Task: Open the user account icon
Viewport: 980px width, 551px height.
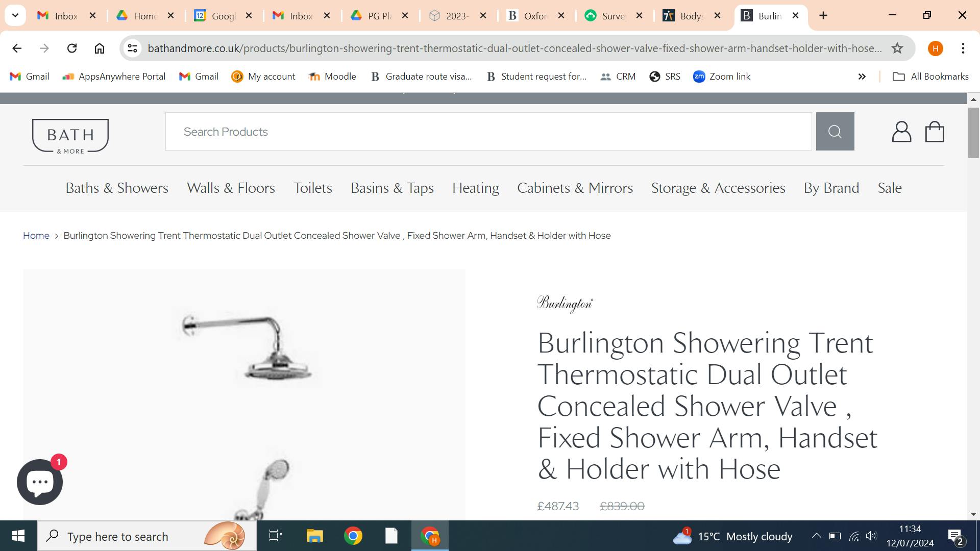Action: 901,132
